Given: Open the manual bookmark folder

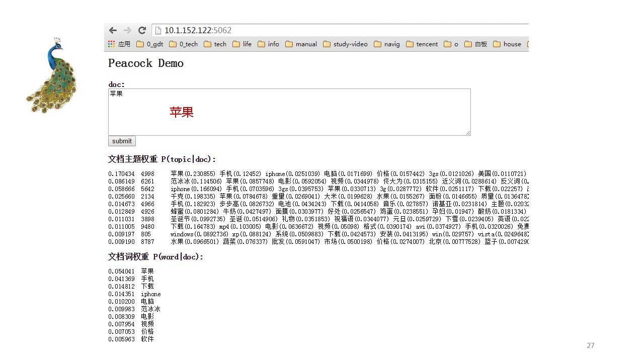Looking at the screenshot, I should [x=301, y=44].
